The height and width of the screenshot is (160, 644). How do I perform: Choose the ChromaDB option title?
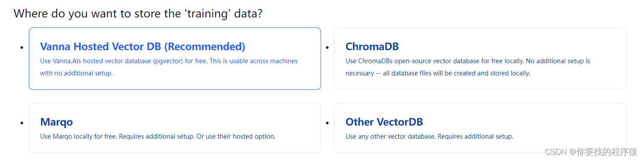click(372, 47)
